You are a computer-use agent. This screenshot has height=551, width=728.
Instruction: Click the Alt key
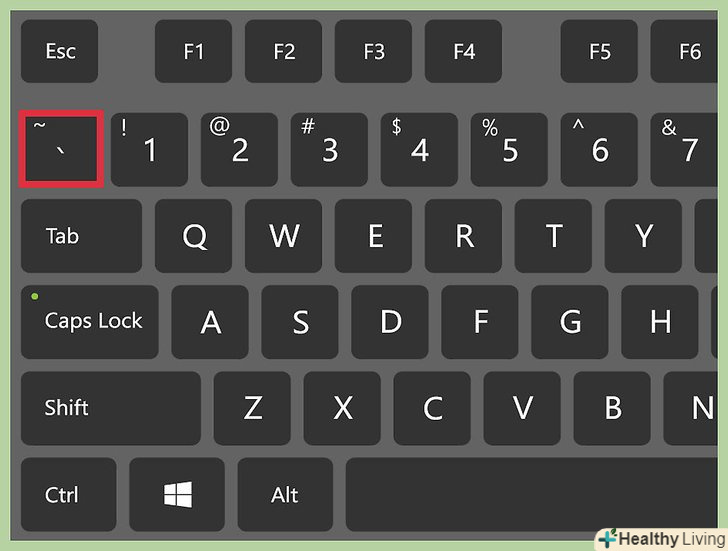pos(285,494)
